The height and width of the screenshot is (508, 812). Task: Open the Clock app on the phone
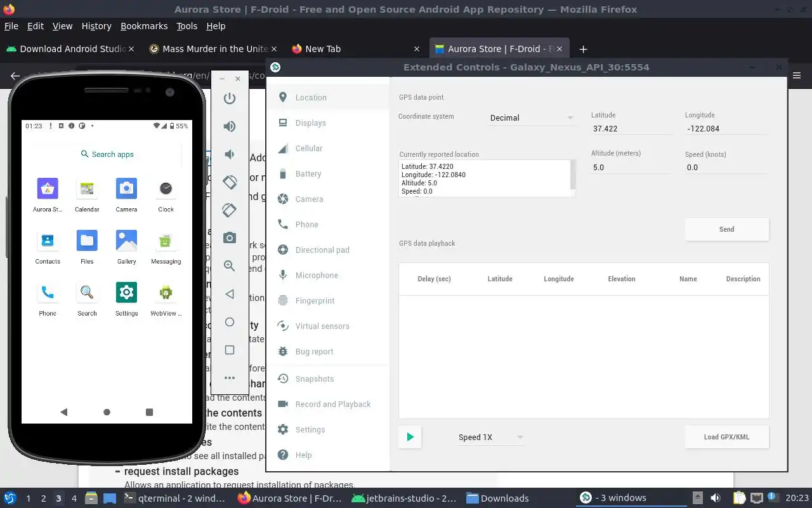coord(166,195)
